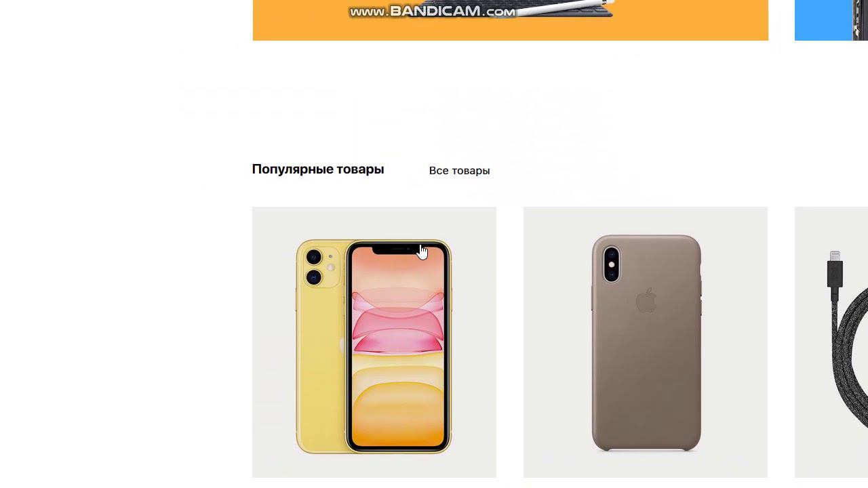Click the dual camera on the yellow iPhone back
The height and width of the screenshot is (488, 868).
pos(314,267)
